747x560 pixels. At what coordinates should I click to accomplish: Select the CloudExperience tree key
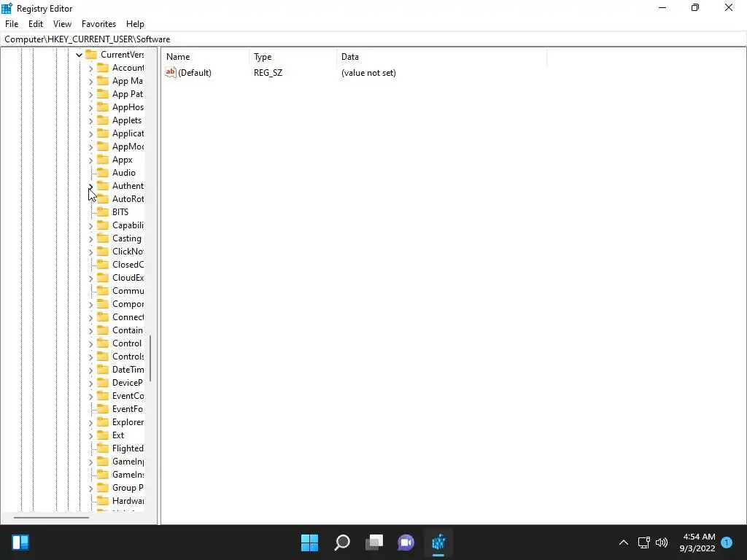click(128, 277)
